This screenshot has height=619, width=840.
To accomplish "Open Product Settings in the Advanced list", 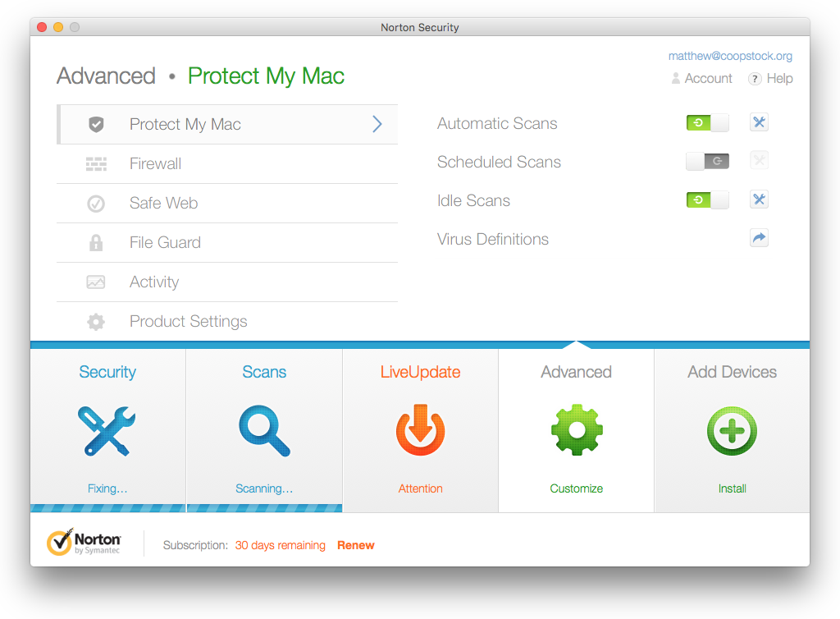I will coord(227,322).
